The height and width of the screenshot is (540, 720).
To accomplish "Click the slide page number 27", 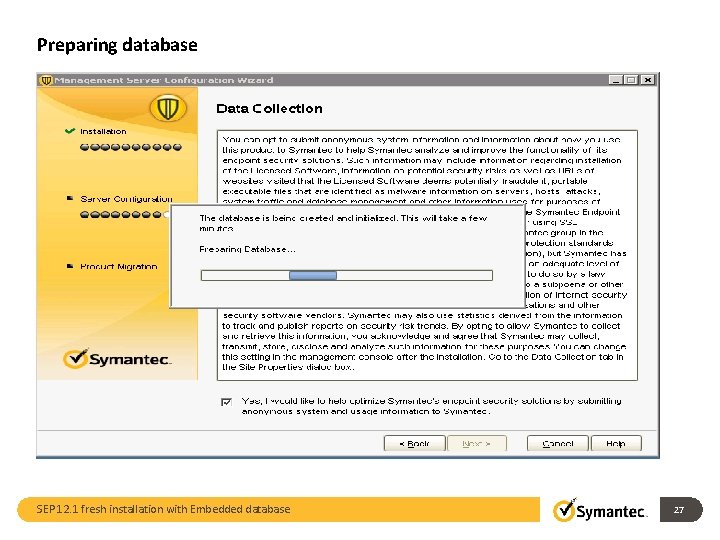I will pyautogui.click(x=679, y=510).
